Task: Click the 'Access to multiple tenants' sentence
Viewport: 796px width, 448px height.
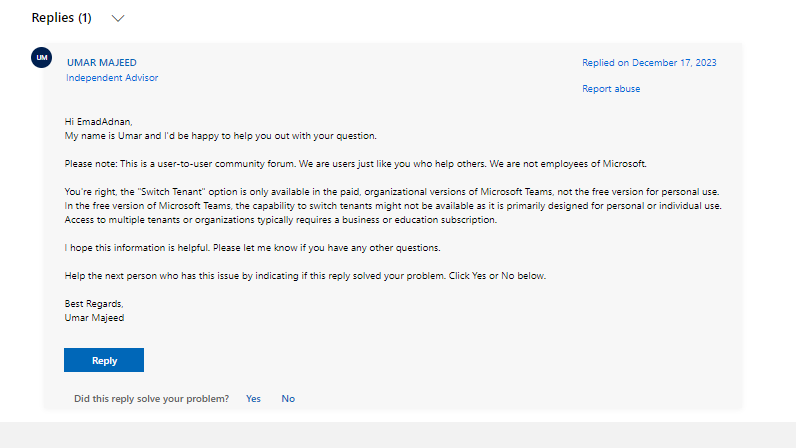Action: pyautogui.click(x=281, y=219)
